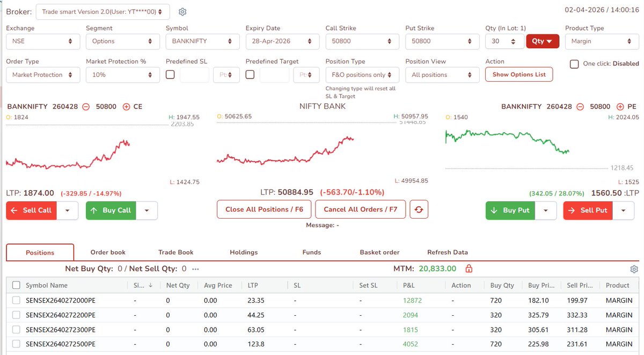The height and width of the screenshot is (355, 644).
Task: Click the red MTM lock icon
Action: coord(469,269)
